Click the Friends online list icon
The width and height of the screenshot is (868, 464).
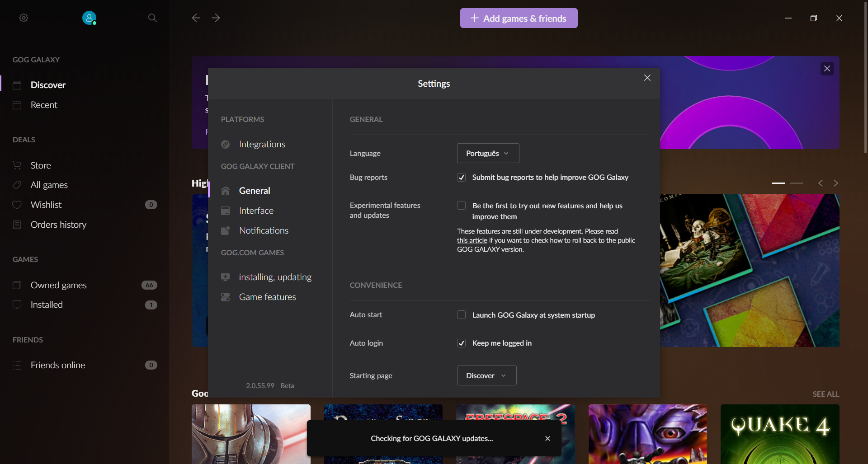tap(17, 365)
